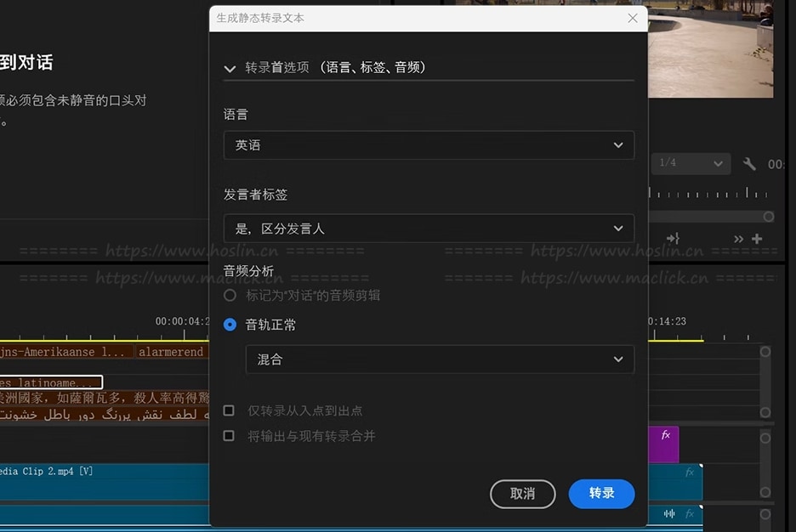Select the Chinese caption clip 洲國家，如薩爾瓦多

coord(104,398)
